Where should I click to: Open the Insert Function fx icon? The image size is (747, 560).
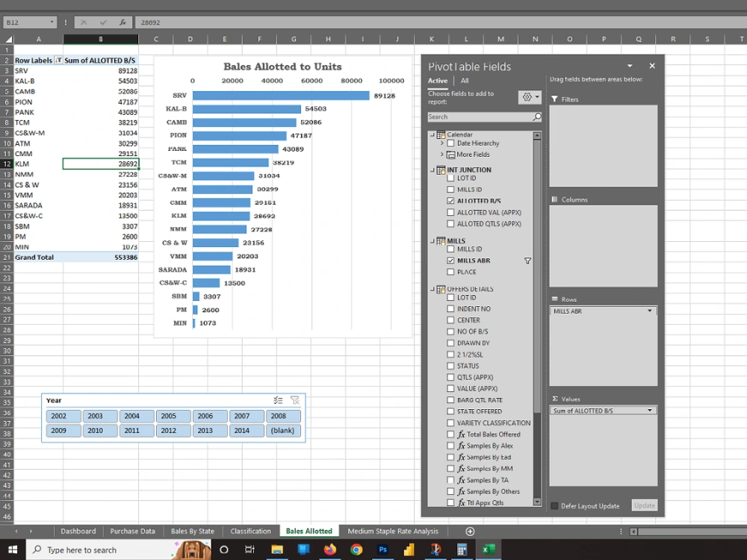pos(123,22)
